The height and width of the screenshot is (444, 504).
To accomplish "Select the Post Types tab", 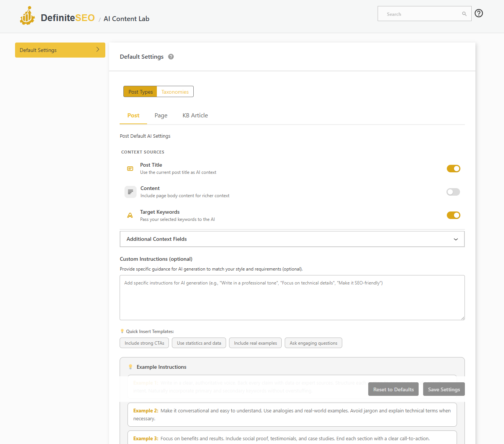I will [140, 91].
